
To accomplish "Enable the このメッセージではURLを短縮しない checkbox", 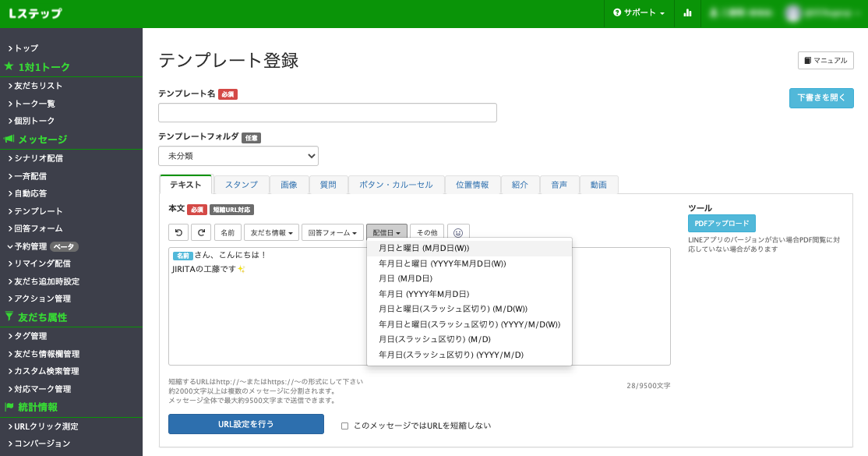I will point(344,424).
